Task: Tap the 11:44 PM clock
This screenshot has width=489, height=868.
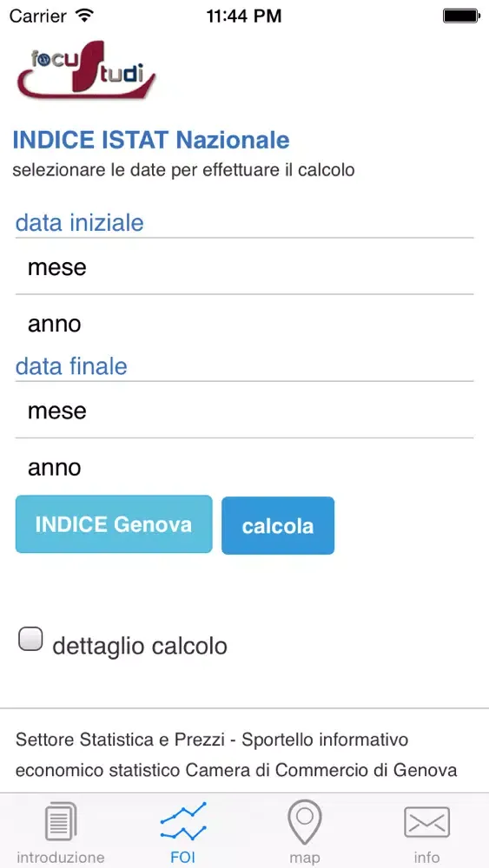Action: coord(244,16)
